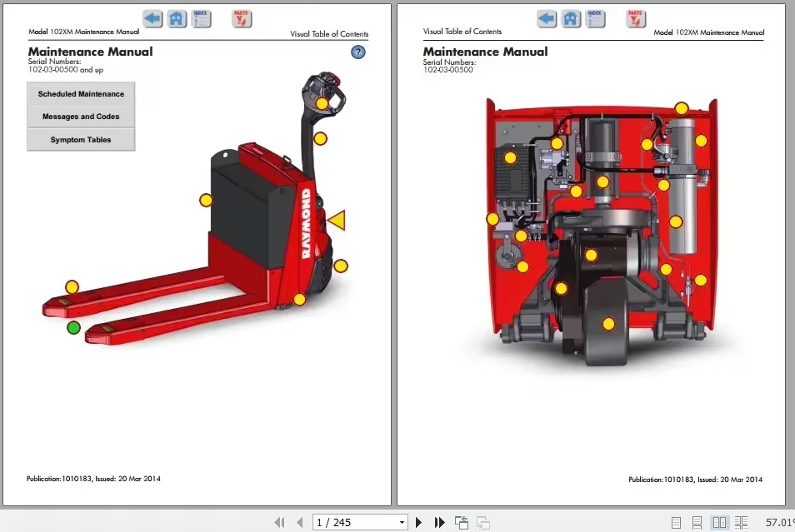Expand the page number dropdown arrow
The width and height of the screenshot is (795, 532).
tap(402, 523)
